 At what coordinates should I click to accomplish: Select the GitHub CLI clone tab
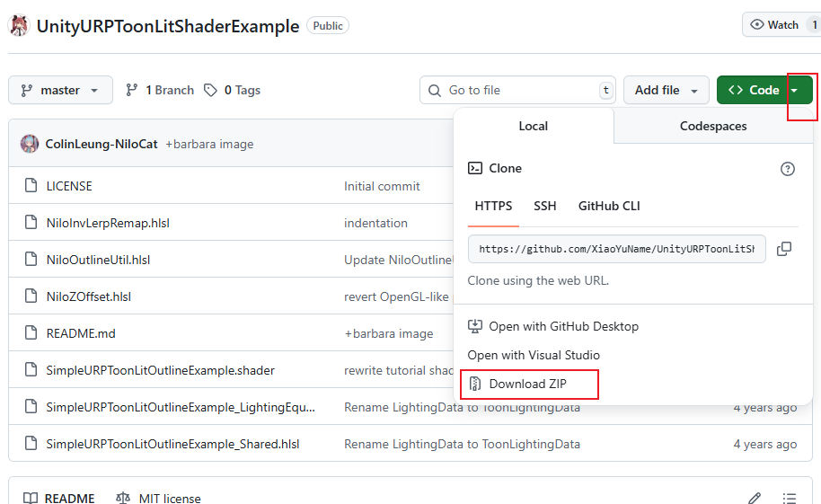[x=609, y=206]
